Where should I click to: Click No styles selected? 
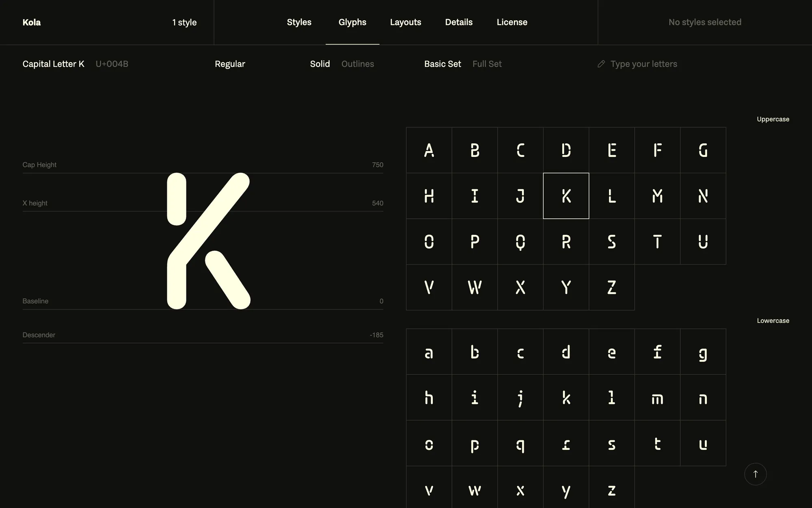[705, 22]
